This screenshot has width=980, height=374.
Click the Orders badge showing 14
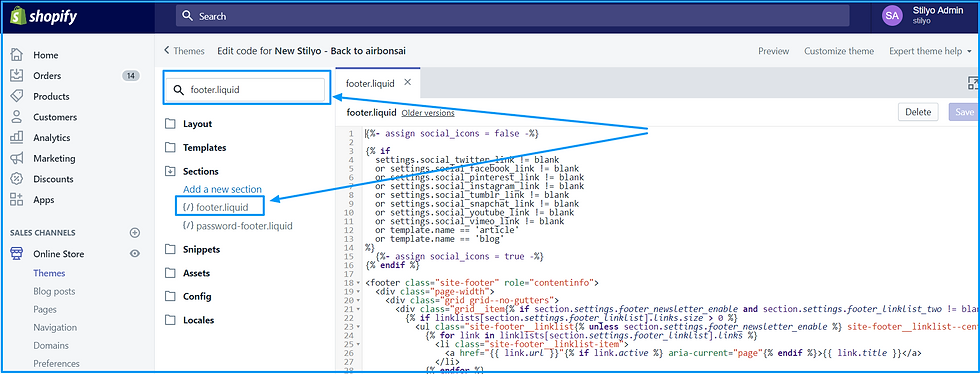[x=131, y=76]
